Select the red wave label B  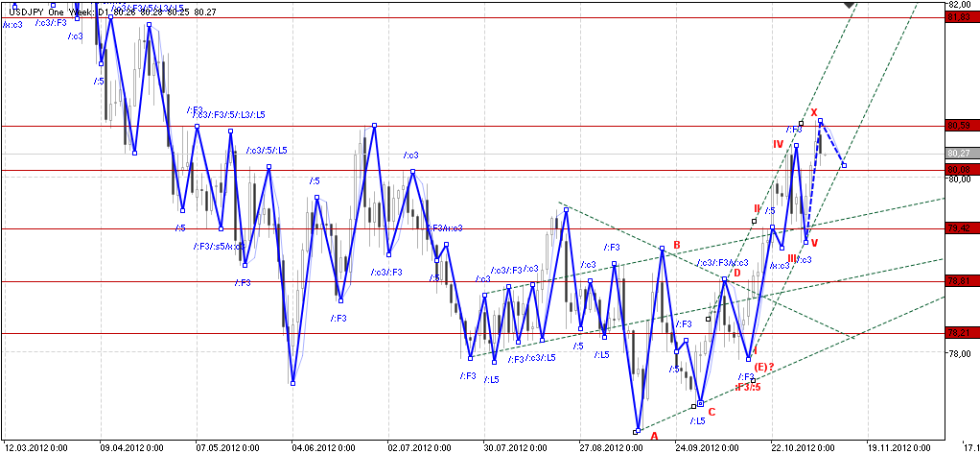pyautogui.click(x=676, y=245)
